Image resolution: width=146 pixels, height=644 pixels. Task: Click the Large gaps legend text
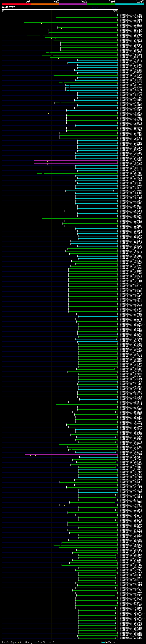(x=28, y=642)
